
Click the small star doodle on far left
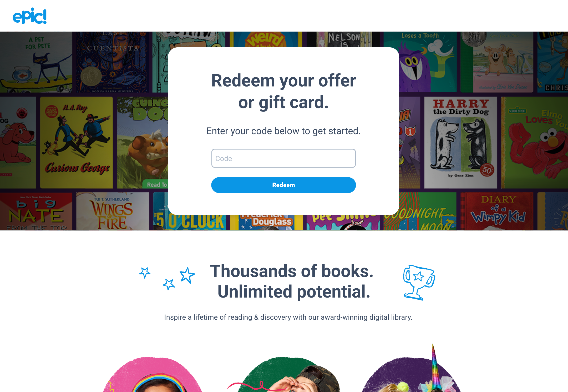pos(145,273)
